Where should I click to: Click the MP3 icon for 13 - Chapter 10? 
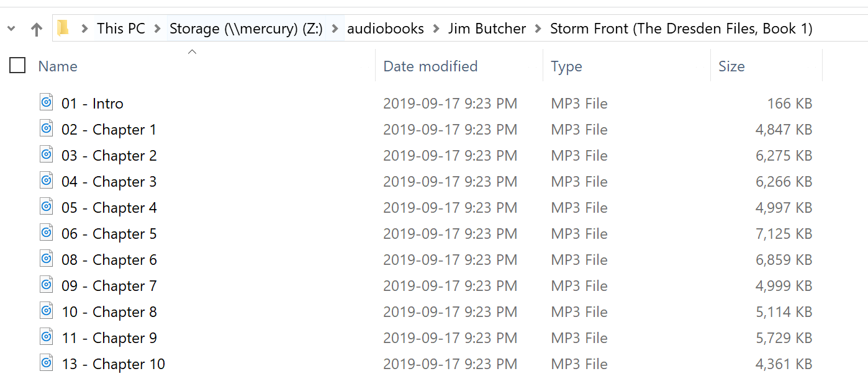pyautogui.click(x=47, y=363)
